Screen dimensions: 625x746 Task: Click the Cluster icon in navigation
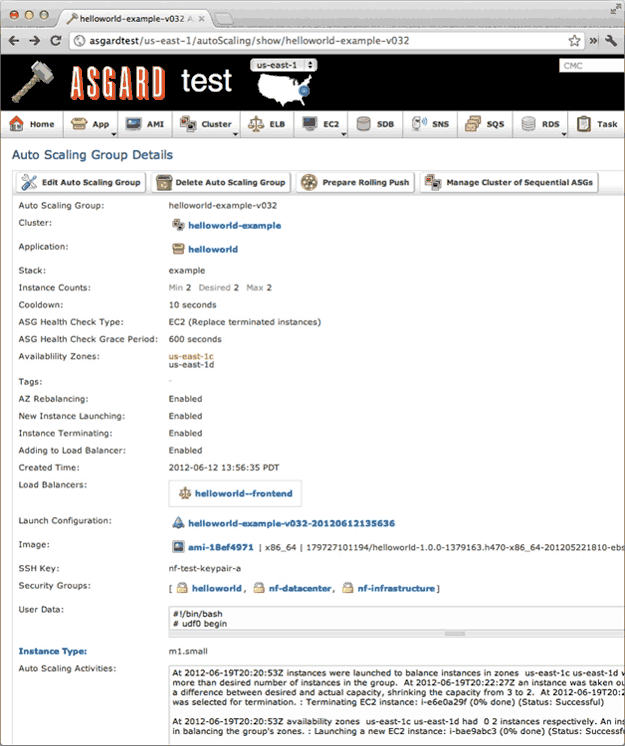coord(188,124)
